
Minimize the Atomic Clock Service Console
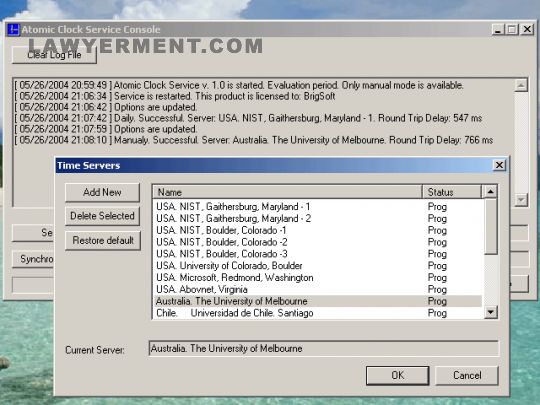(x=497, y=29)
